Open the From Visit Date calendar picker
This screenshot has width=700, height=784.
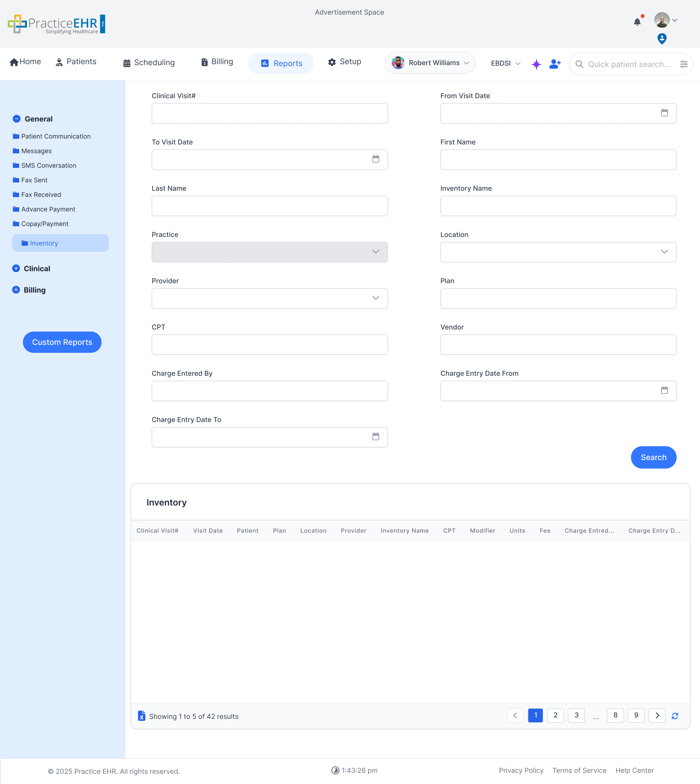click(x=664, y=113)
